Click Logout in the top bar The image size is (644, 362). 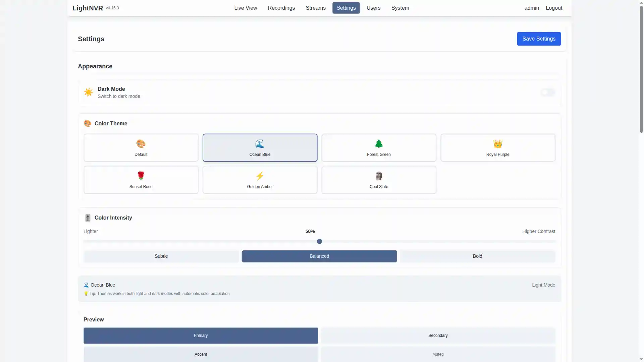[x=554, y=8]
